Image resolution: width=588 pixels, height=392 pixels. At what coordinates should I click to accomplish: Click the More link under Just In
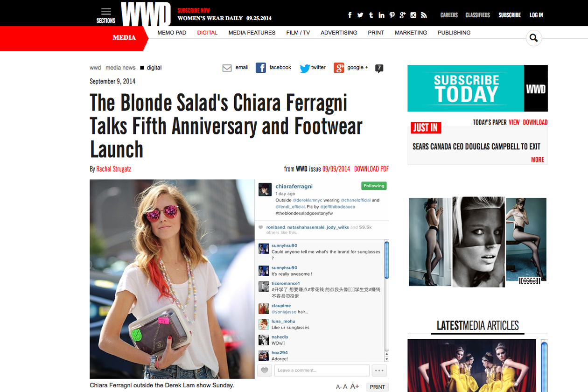(x=538, y=160)
